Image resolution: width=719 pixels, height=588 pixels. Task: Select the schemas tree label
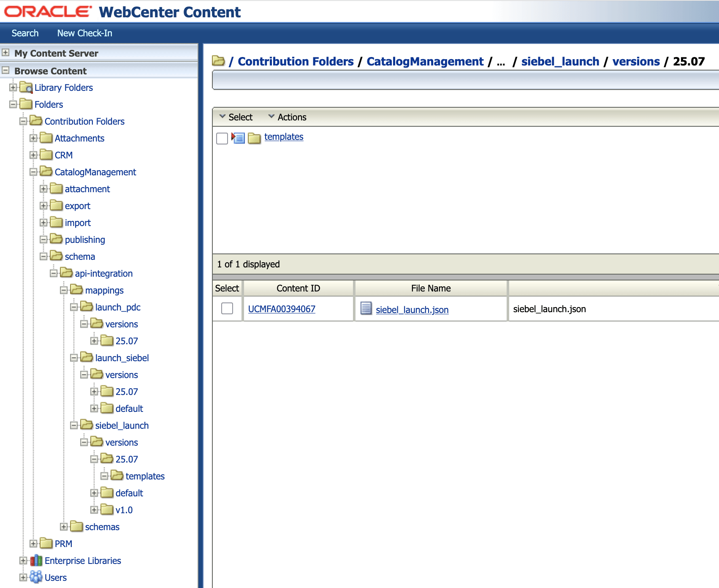click(x=102, y=527)
